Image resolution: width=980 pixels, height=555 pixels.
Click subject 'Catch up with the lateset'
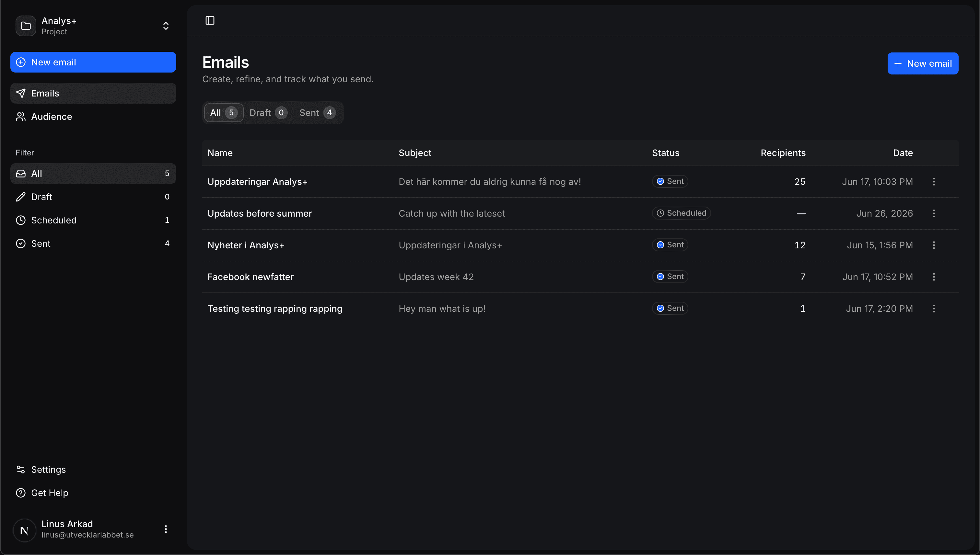[451, 213]
